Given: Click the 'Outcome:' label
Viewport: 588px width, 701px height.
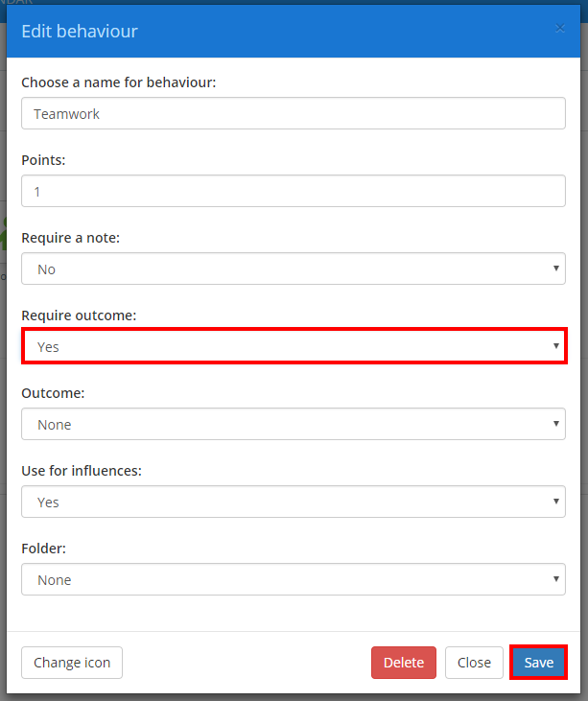Looking at the screenshot, I should 53,393.
